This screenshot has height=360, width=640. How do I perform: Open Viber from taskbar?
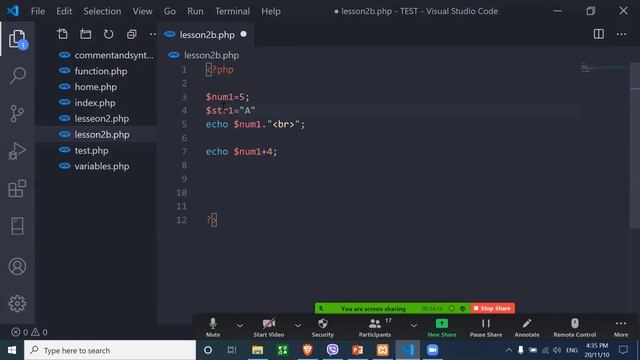point(332,350)
